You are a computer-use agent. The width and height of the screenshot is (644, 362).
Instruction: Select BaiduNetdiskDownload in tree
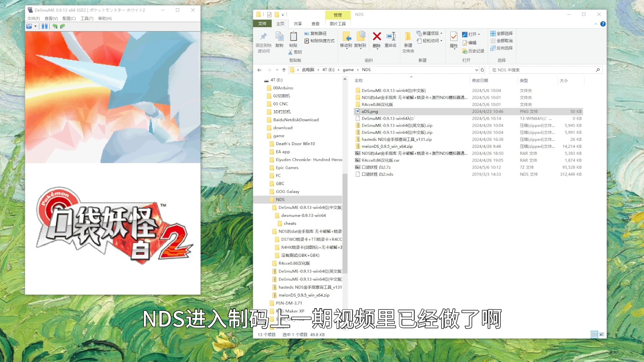296,120
